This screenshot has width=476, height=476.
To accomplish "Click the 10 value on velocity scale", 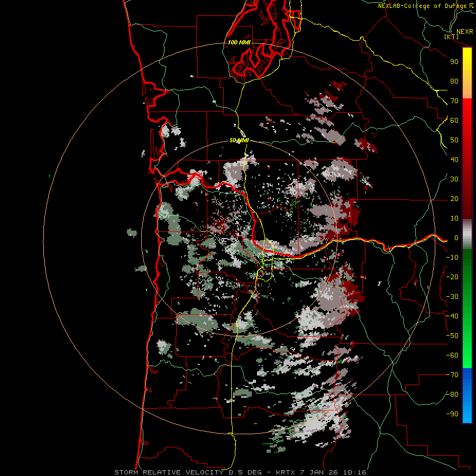I will point(454,218).
